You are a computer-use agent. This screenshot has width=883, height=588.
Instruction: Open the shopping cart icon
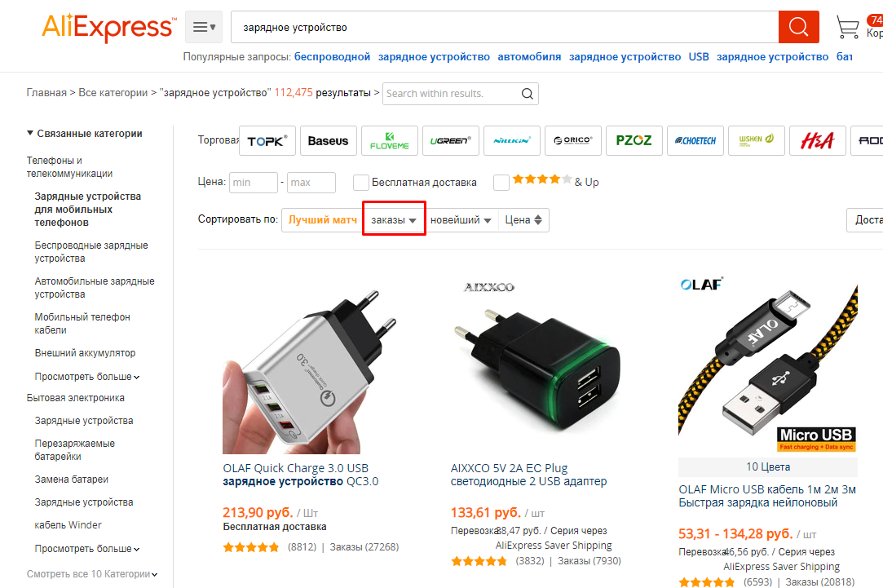[x=847, y=27]
